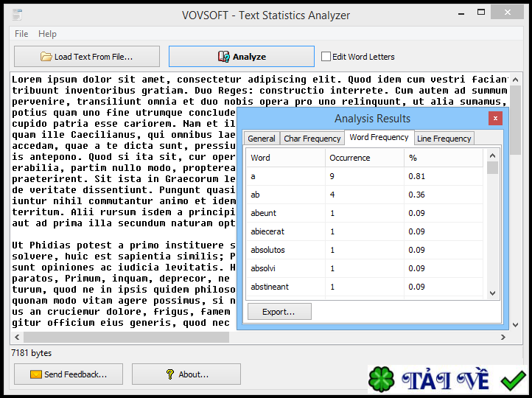Click text area vertical scroll up arrow
Screen dimensions: 532x398
pos(515,80)
